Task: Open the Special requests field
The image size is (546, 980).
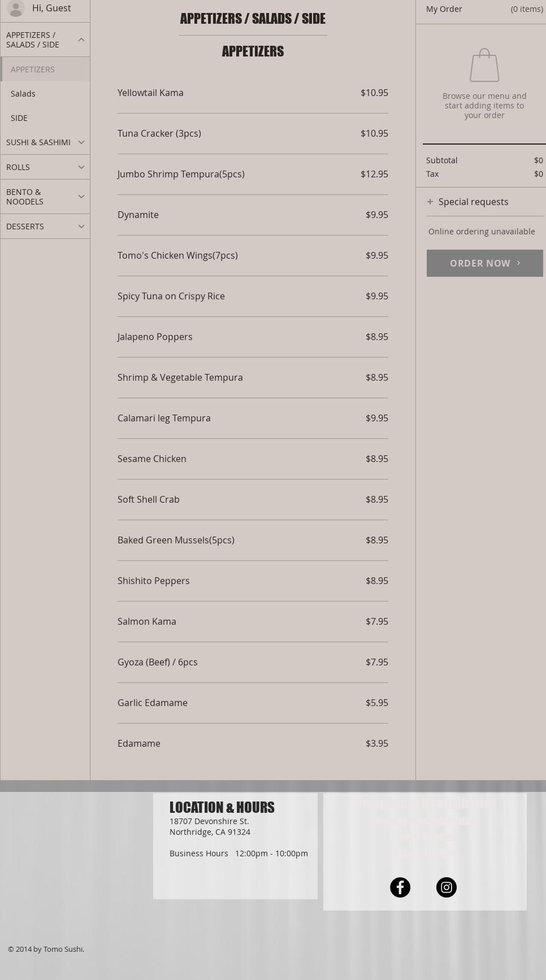Action: pyautogui.click(x=474, y=202)
